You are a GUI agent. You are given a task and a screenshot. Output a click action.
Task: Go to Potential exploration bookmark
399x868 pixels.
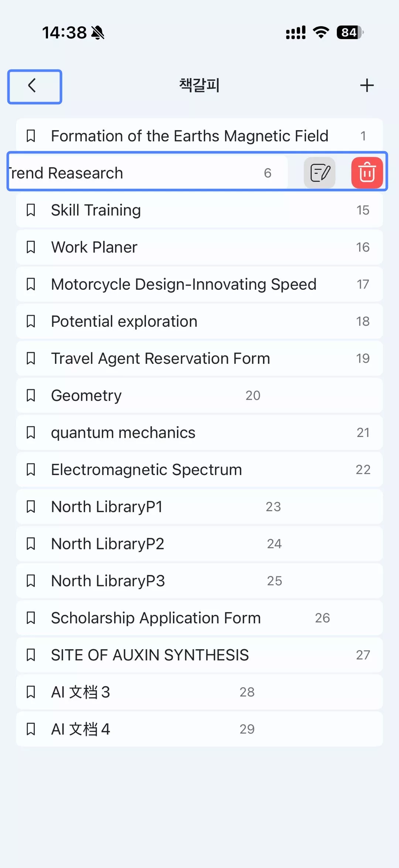coord(124,321)
